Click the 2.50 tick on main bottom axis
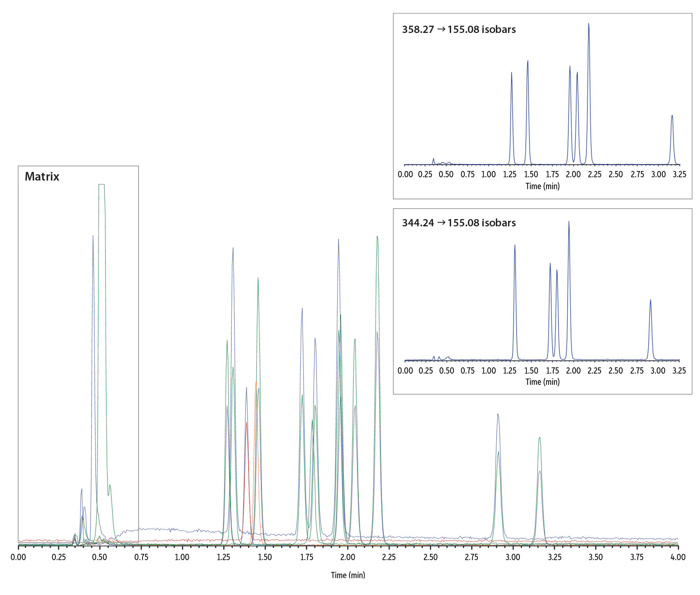The image size is (700, 595). click(x=430, y=557)
